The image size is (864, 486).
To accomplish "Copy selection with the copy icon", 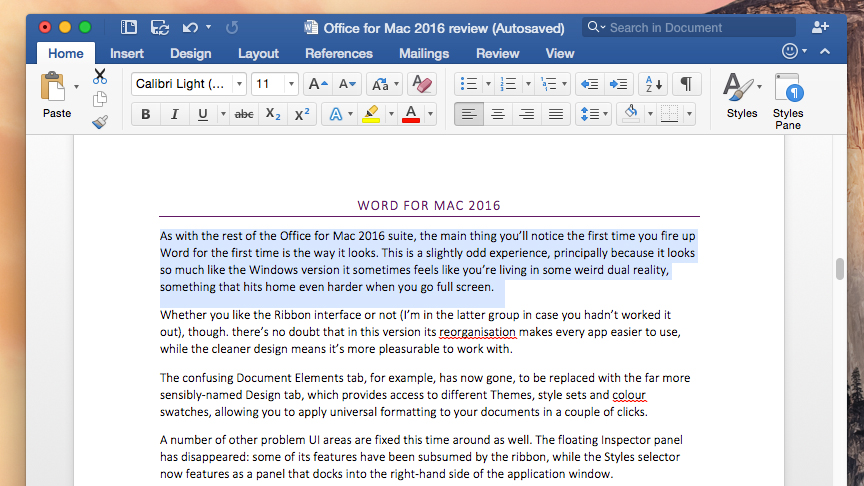I will click(x=100, y=99).
